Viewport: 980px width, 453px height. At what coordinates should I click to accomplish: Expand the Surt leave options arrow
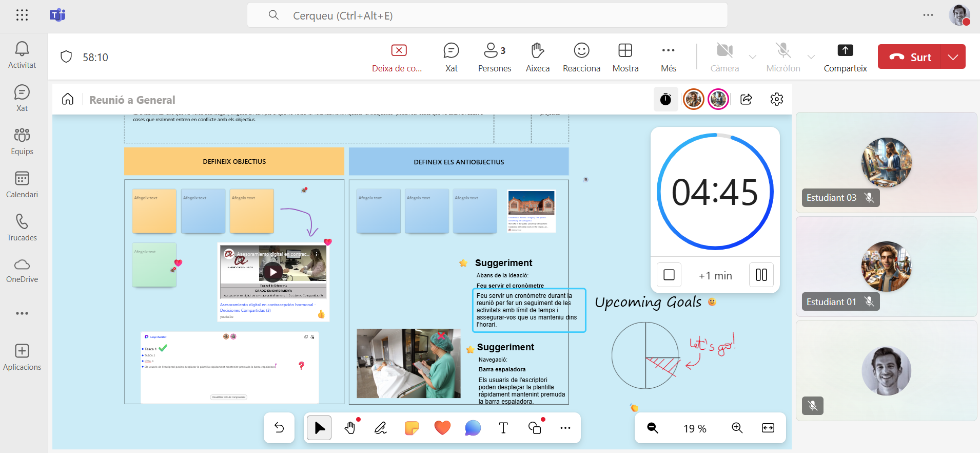pyautogui.click(x=953, y=57)
